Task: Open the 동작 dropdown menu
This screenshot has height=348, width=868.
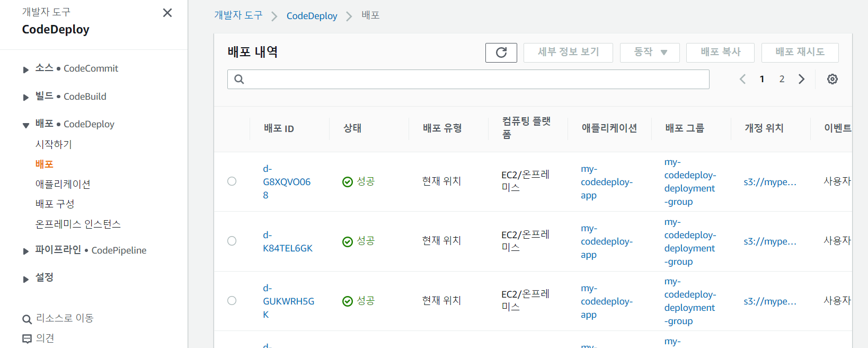Action: (650, 53)
